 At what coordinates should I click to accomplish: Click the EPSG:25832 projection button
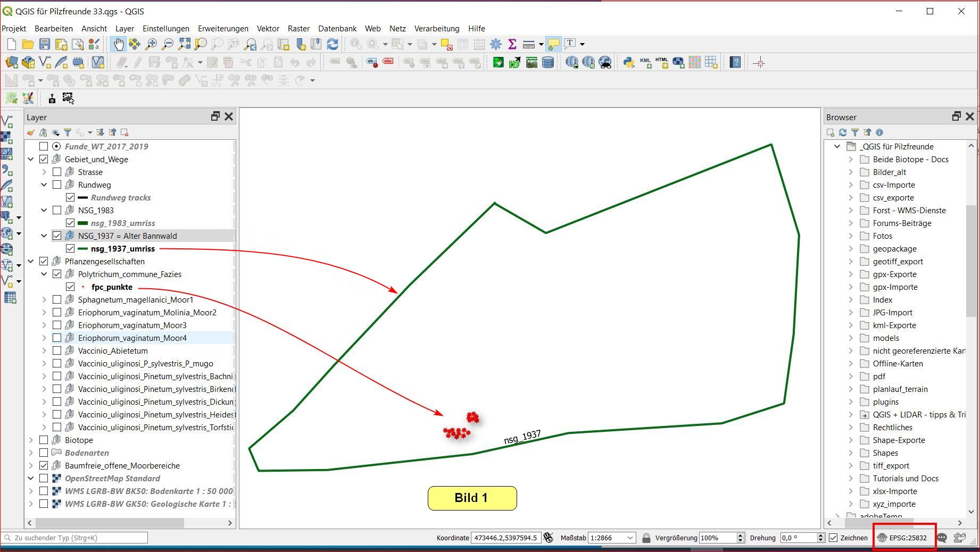pos(902,538)
